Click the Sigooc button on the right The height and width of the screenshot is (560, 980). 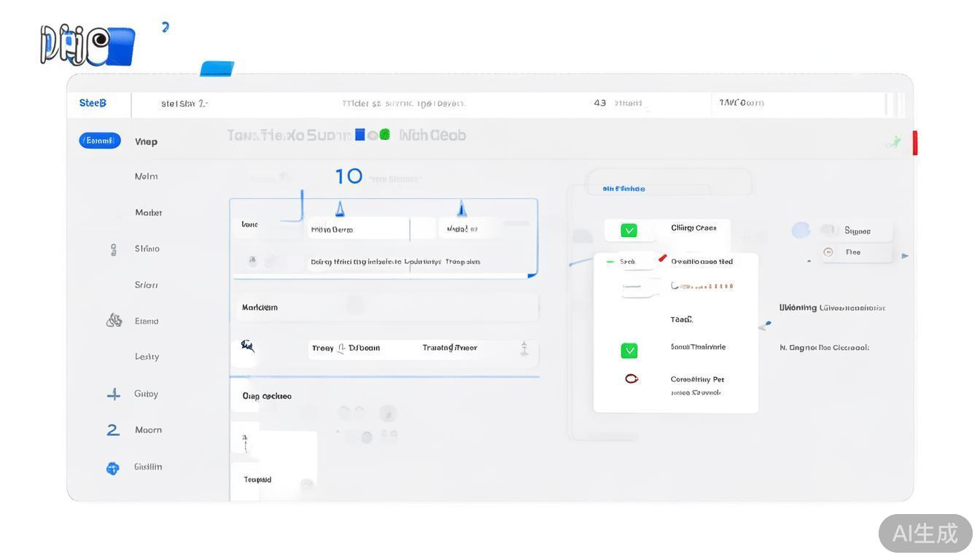[857, 230]
